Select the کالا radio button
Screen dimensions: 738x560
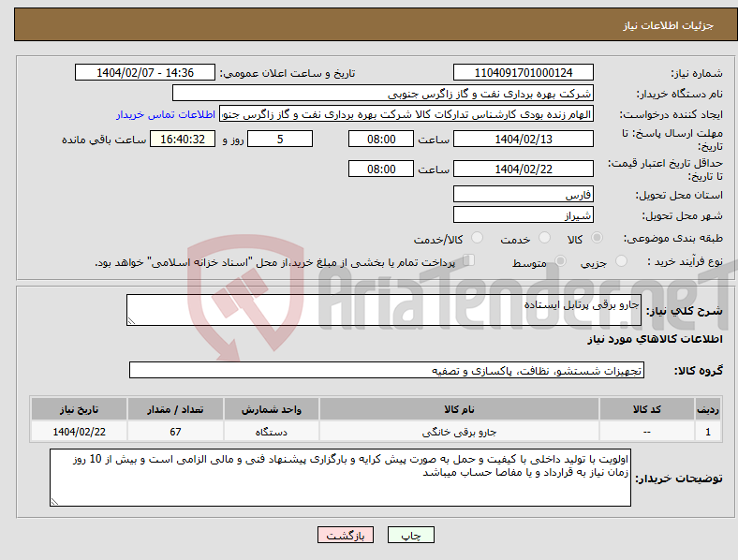click(x=597, y=238)
